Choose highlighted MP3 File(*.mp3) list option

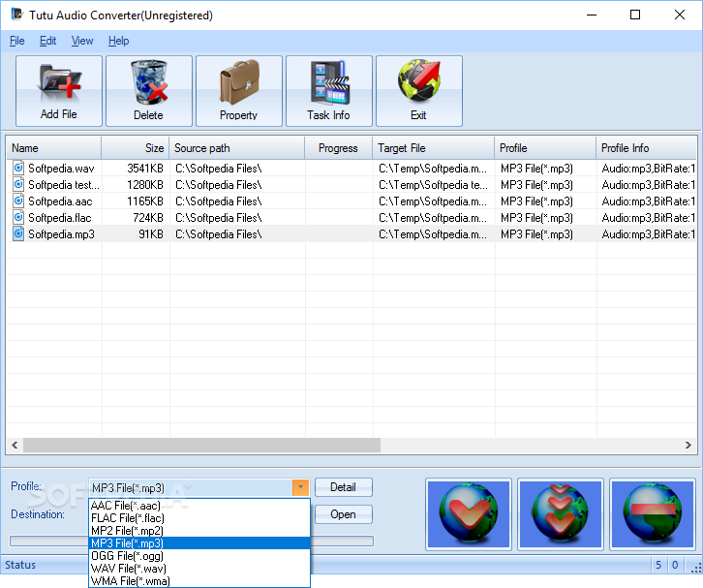coord(199,543)
